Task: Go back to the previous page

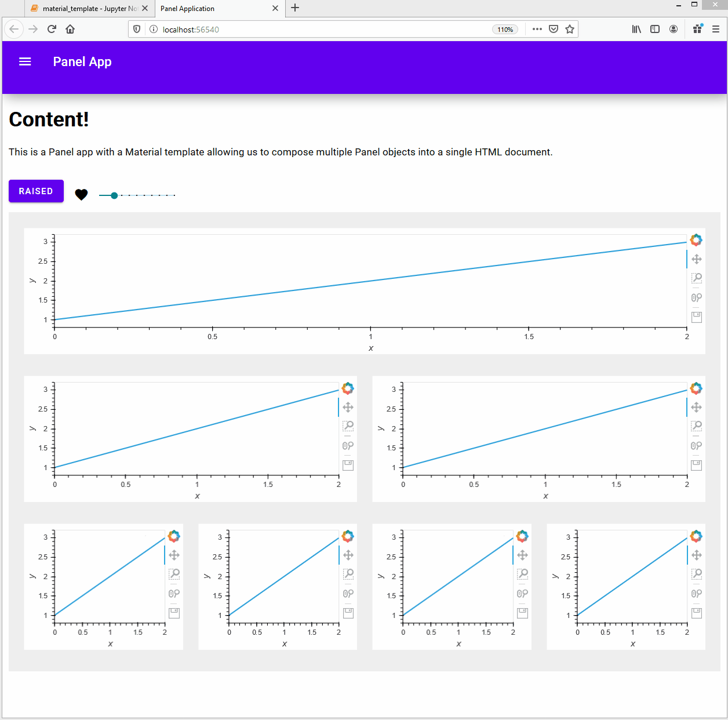Action: pyautogui.click(x=14, y=29)
